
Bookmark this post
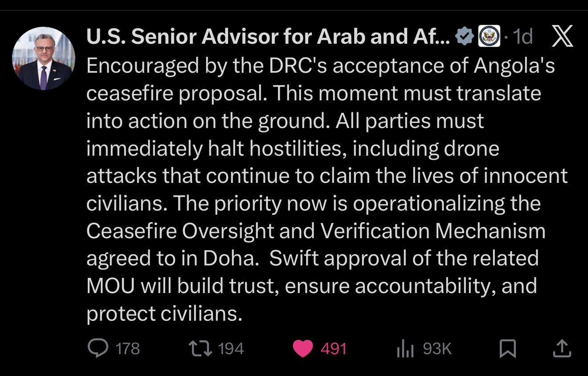point(508,349)
